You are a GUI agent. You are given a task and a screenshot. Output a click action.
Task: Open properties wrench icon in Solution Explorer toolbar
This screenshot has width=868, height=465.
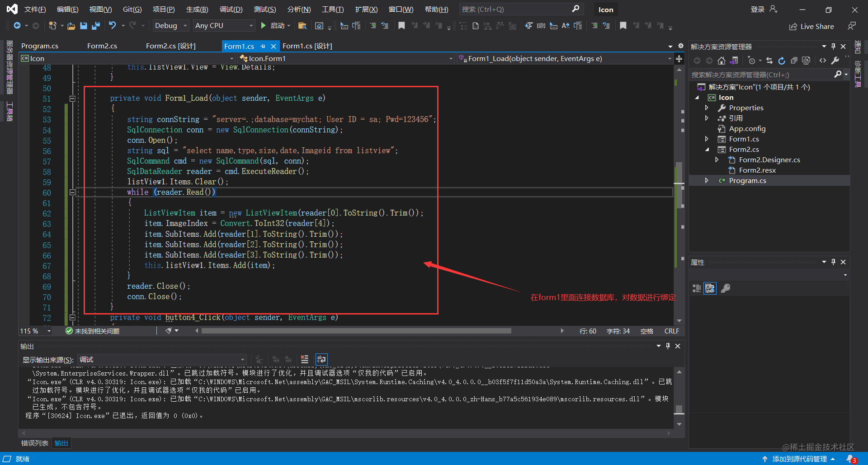pos(835,61)
